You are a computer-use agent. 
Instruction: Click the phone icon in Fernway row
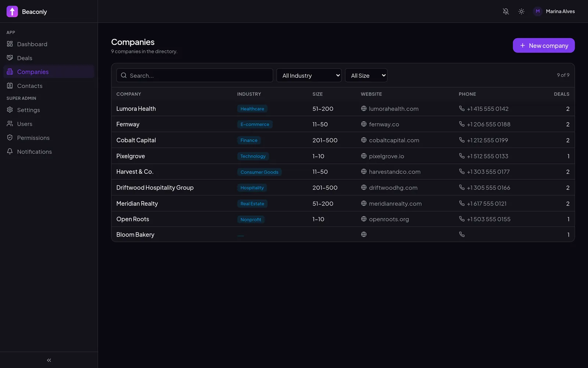[462, 124]
